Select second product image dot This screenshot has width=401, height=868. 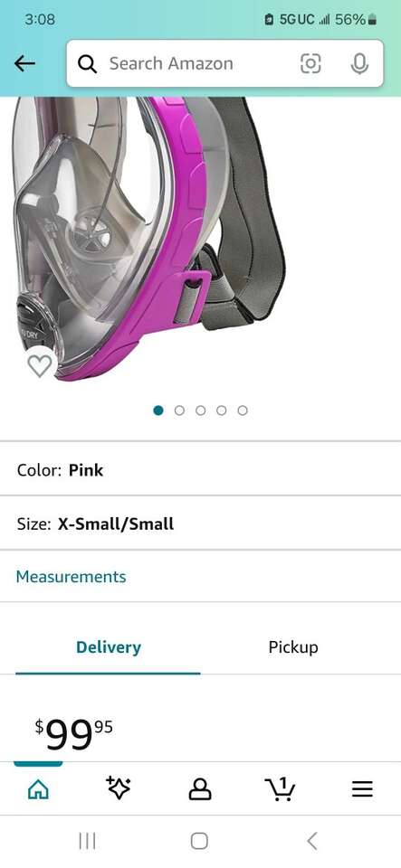pos(179,410)
